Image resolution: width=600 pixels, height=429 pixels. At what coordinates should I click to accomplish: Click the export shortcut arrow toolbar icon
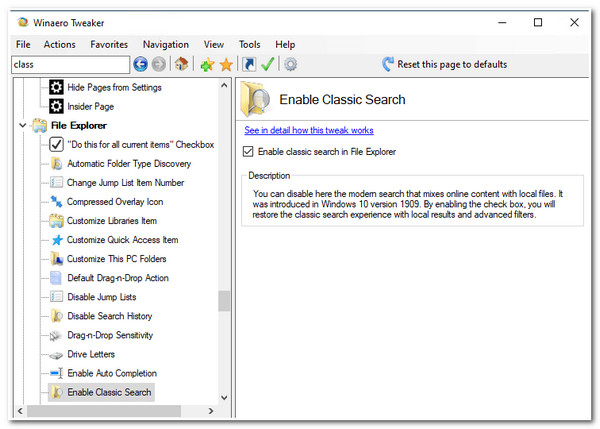pos(249,64)
